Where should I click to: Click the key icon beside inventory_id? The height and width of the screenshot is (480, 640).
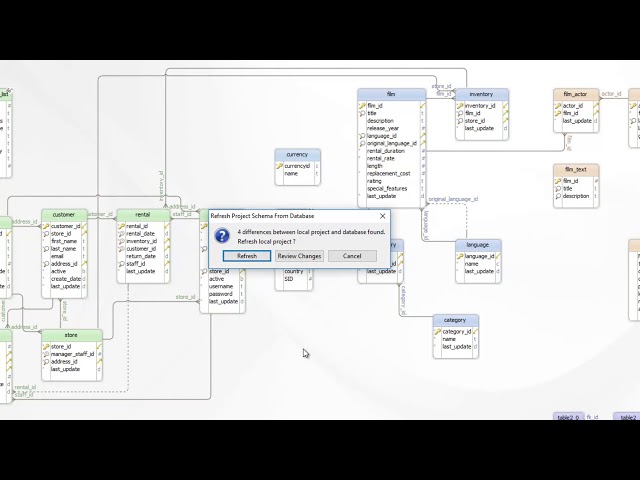[x=460, y=106]
